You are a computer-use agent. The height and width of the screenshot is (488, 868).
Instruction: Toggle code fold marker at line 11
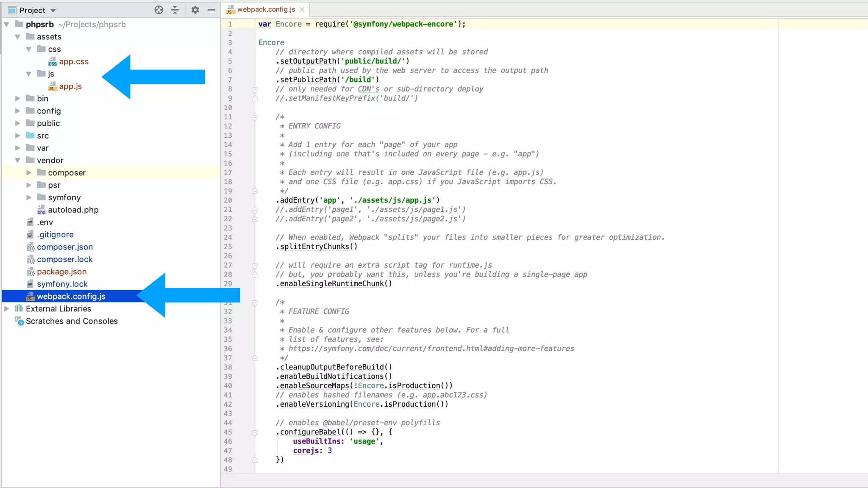(255, 117)
